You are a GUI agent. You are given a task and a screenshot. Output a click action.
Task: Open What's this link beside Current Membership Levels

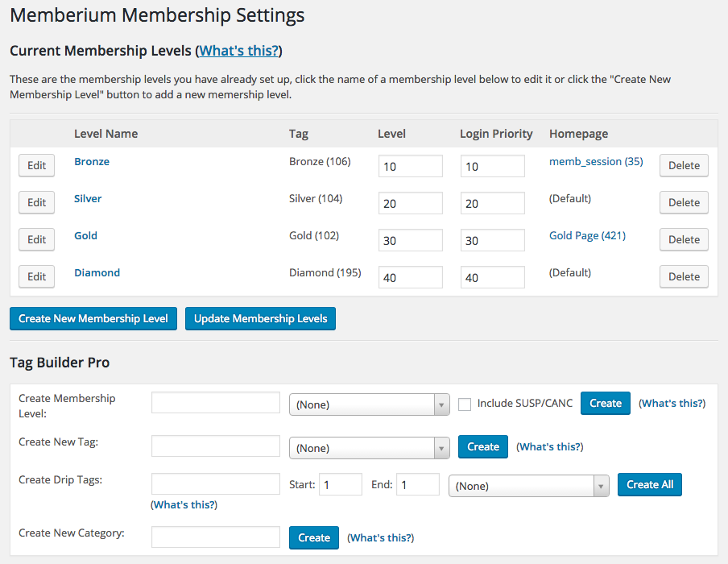[x=239, y=51]
